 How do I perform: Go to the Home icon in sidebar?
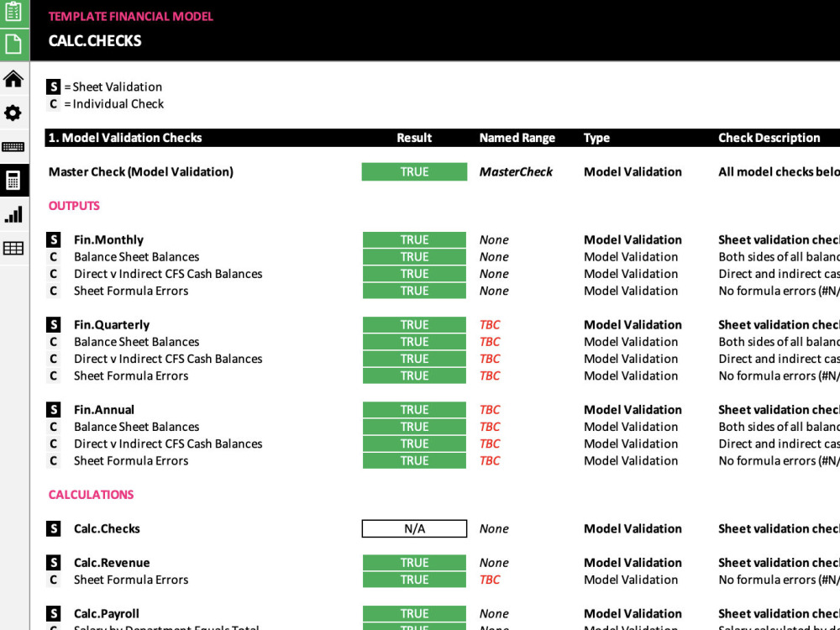coord(13,79)
